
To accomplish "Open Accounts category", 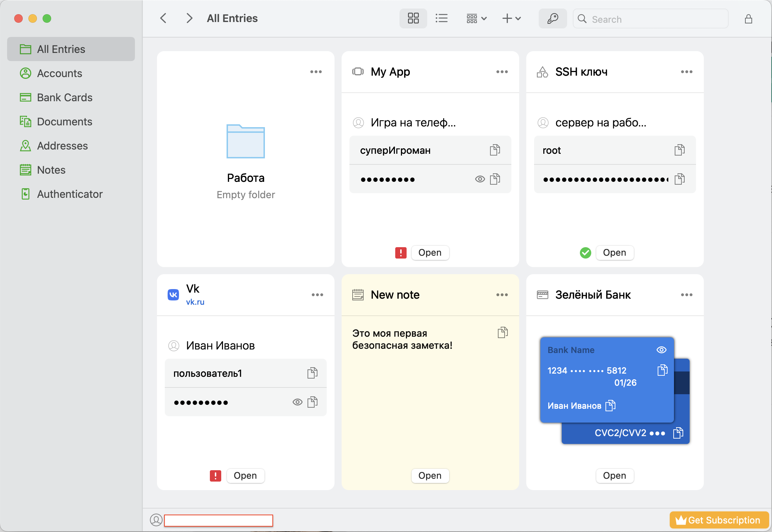I will [x=71, y=73].
